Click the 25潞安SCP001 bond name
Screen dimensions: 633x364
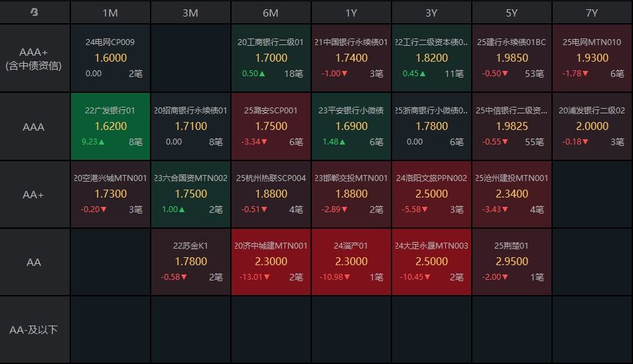271,111
